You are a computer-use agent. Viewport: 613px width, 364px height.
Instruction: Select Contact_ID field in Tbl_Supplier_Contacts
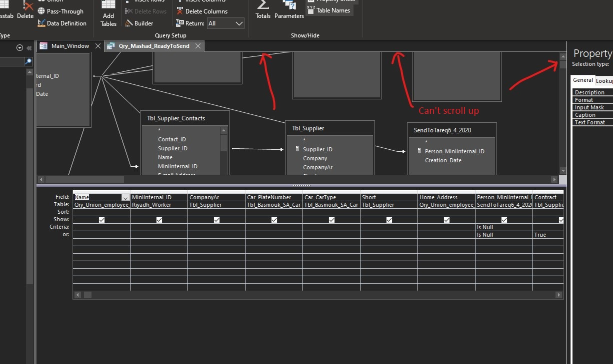[x=172, y=139]
